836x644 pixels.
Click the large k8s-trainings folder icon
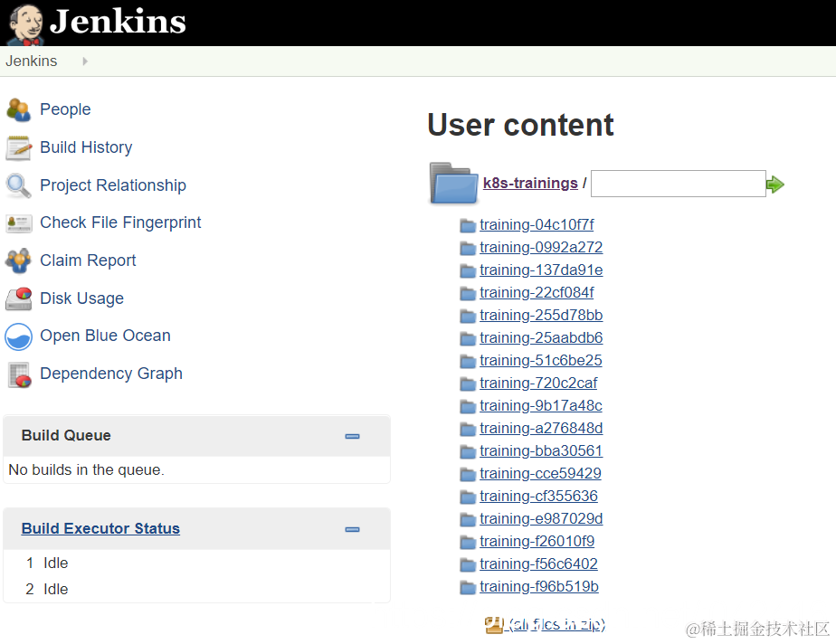pyautogui.click(x=453, y=183)
